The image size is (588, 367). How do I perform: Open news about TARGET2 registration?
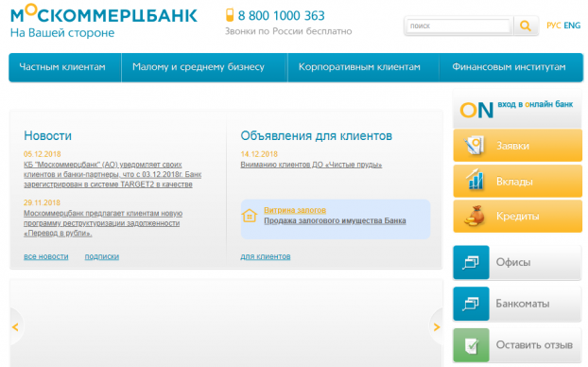coord(112,174)
